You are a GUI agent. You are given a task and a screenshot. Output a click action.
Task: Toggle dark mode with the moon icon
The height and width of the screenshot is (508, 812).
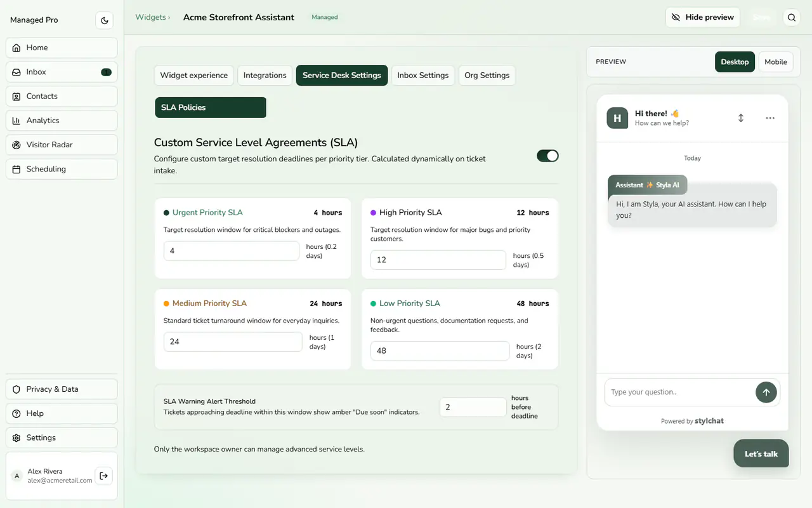point(105,20)
